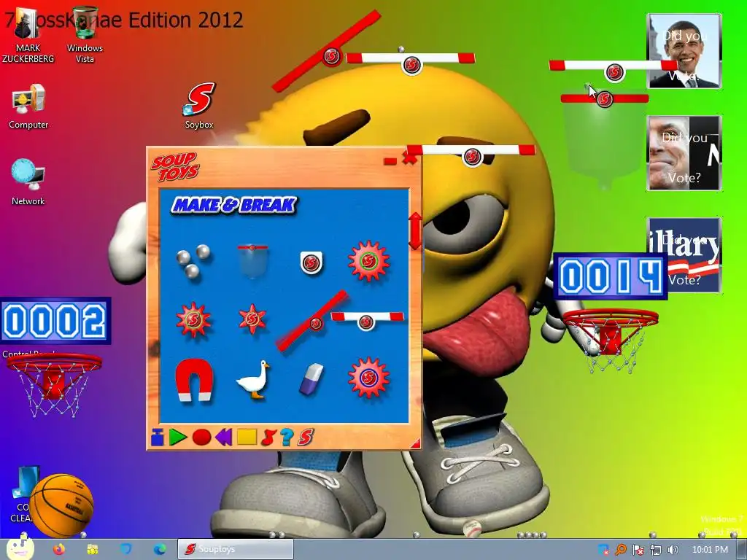Click the 0014 score counter
Image resolution: width=747 pixels, height=560 pixels.
click(x=611, y=276)
